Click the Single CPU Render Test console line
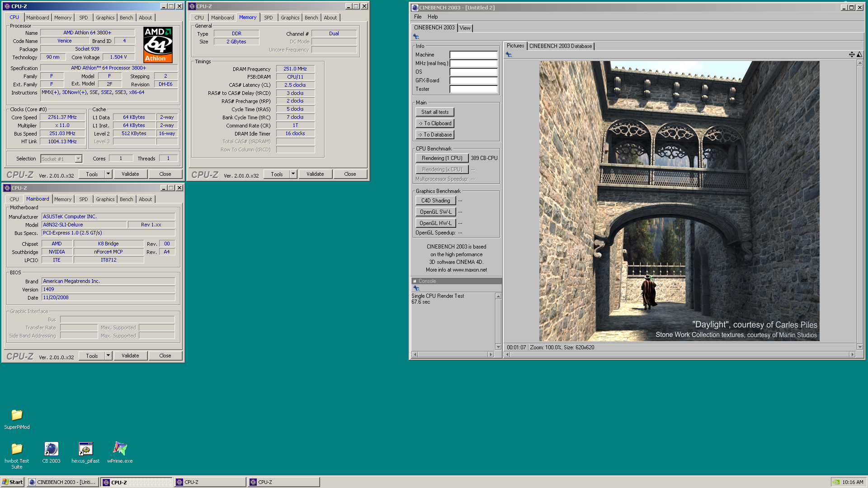The height and width of the screenshot is (488, 868). pyautogui.click(x=438, y=296)
